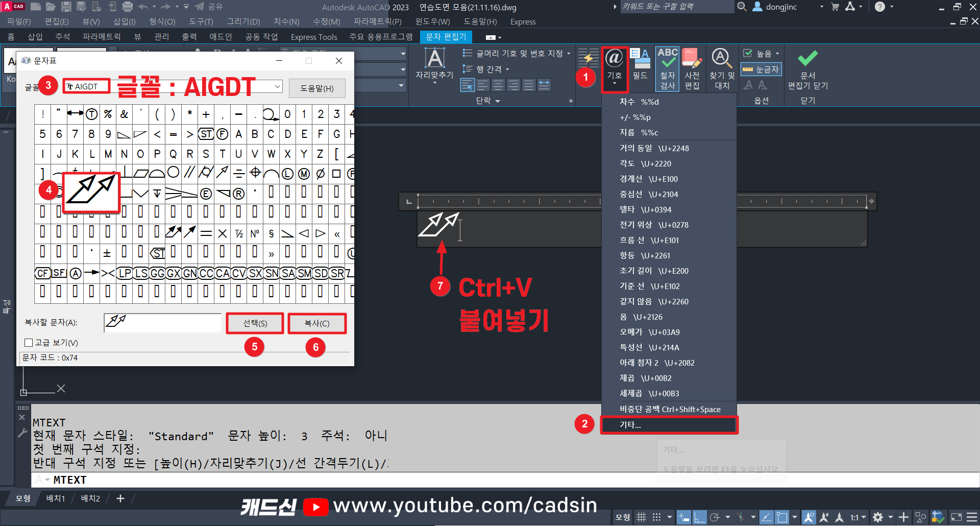Image resolution: width=980 pixels, height=526 pixels.
Task: Open the File (파일) menu
Action: (x=19, y=21)
